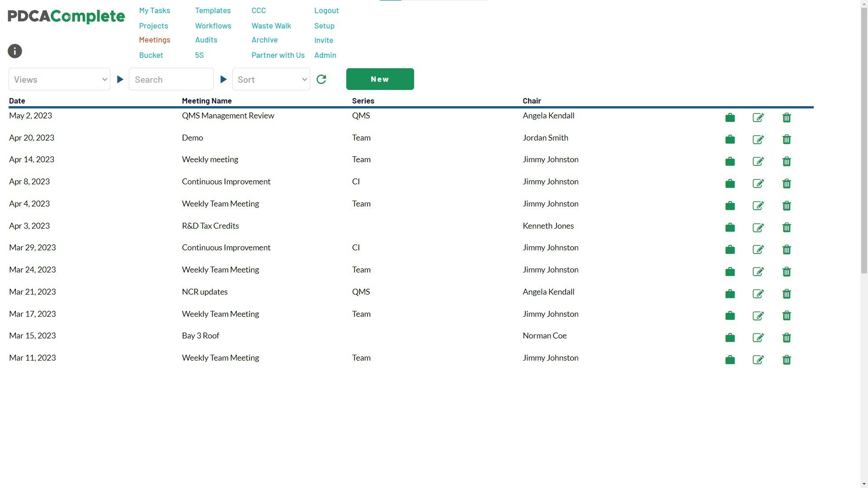Viewport: 868px width, 488px height.
Task: Open the Waste Walk menu item
Action: click(x=271, y=26)
